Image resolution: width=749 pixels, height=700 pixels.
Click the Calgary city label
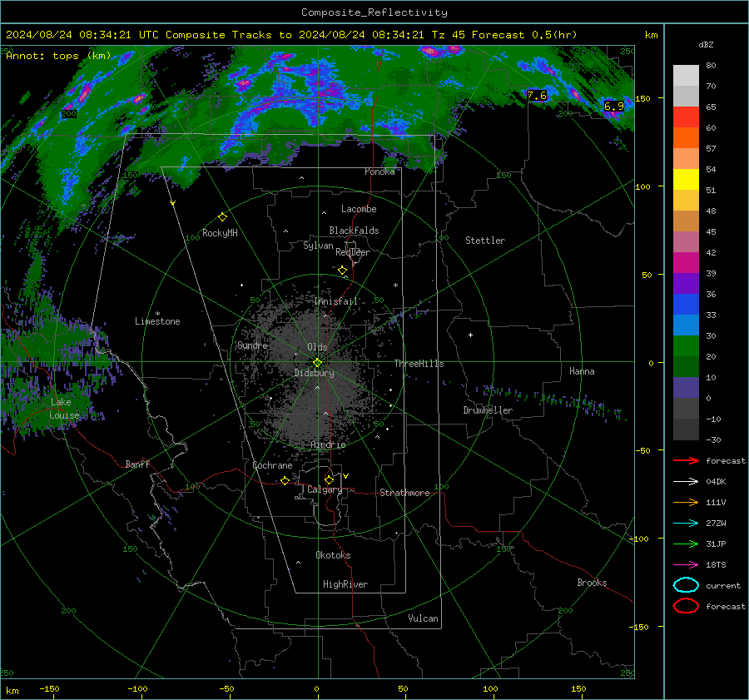point(325,489)
